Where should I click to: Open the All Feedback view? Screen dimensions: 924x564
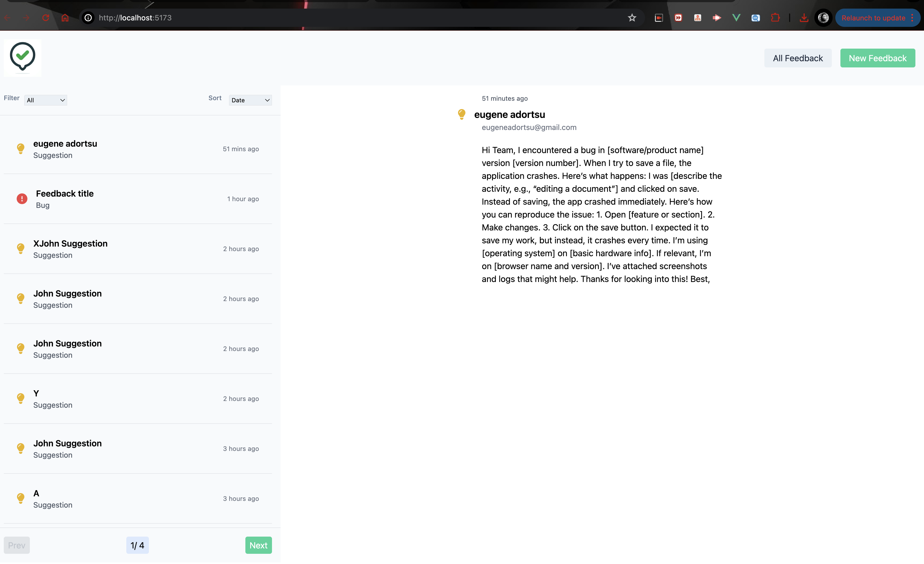coord(798,58)
